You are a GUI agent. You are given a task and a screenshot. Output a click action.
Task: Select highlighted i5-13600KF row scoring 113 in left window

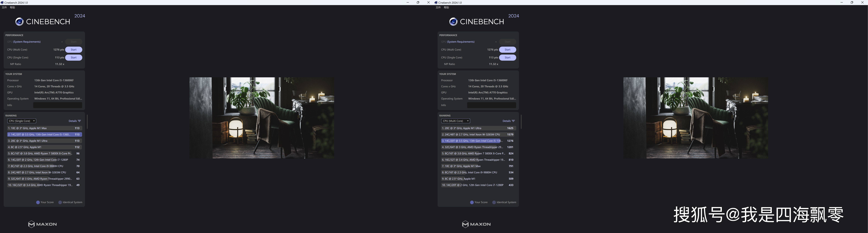point(44,135)
